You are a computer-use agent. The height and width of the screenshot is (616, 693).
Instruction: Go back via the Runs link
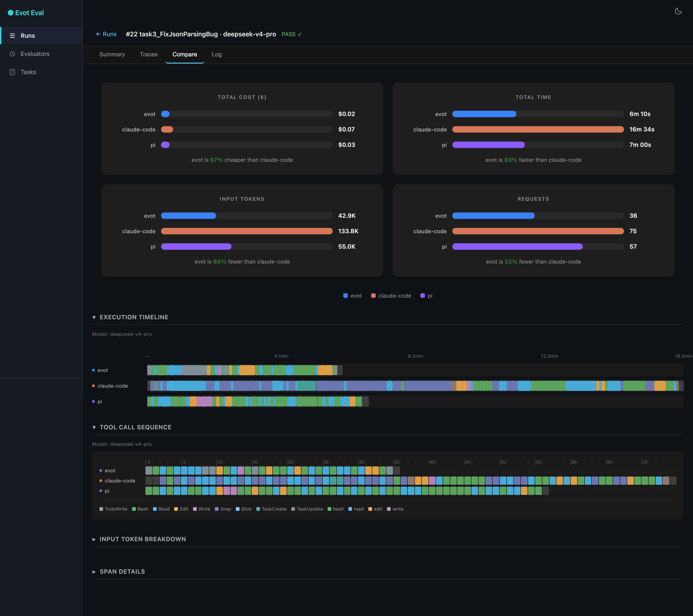106,34
